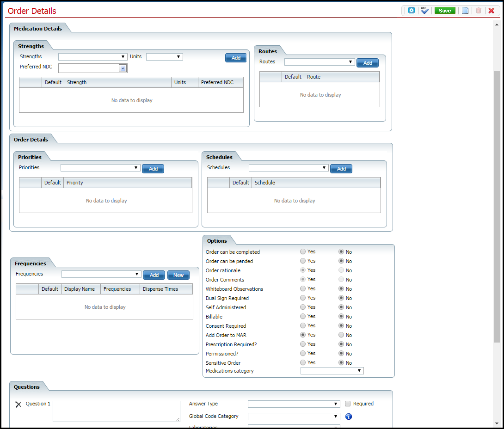
Task: Remove Question 1 using the X icon
Action: [x=18, y=404]
